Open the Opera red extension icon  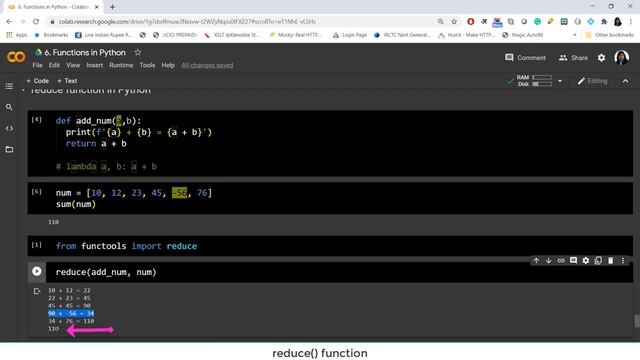pos(471,22)
